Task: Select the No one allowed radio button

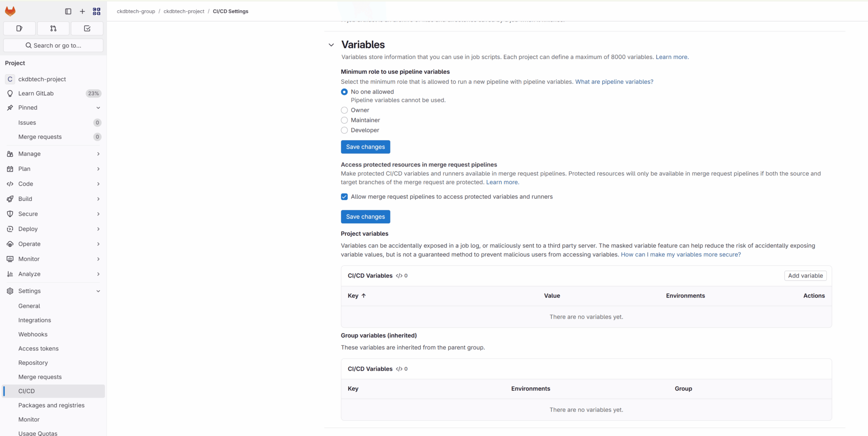Action: (x=344, y=92)
